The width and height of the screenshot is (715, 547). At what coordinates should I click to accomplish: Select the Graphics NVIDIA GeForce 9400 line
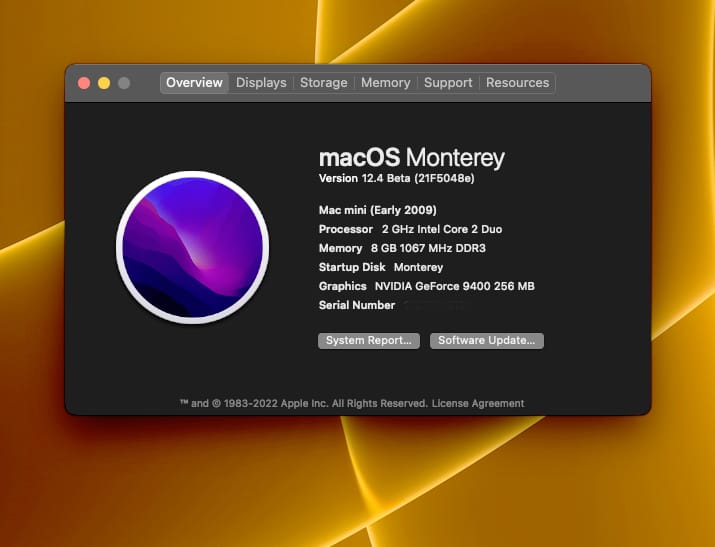tap(426, 286)
